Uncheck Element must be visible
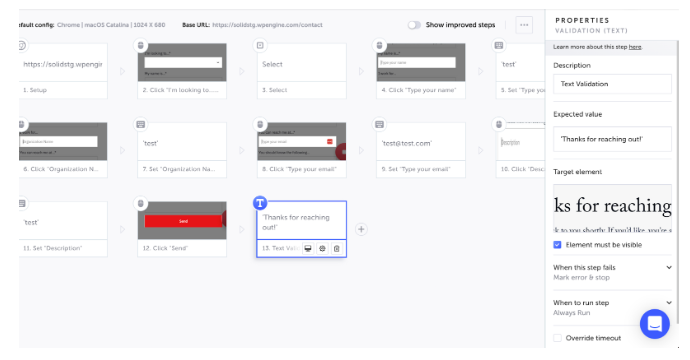 click(x=558, y=245)
